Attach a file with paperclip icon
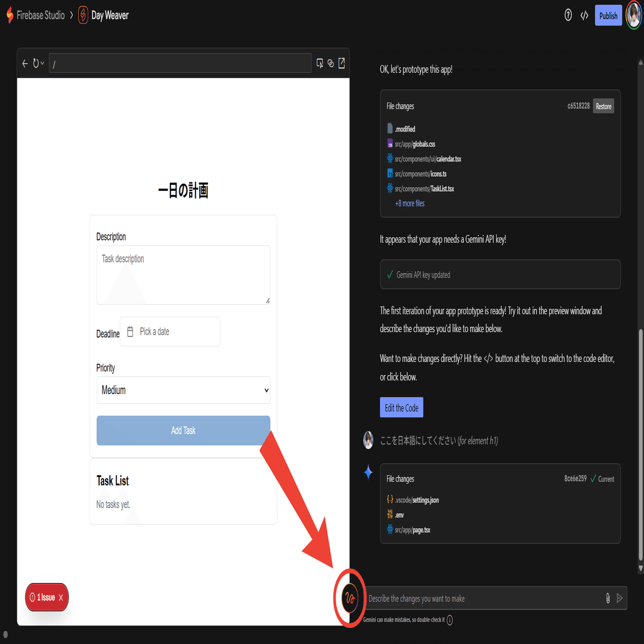The width and height of the screenshot is (644, 644). point(608,598)
